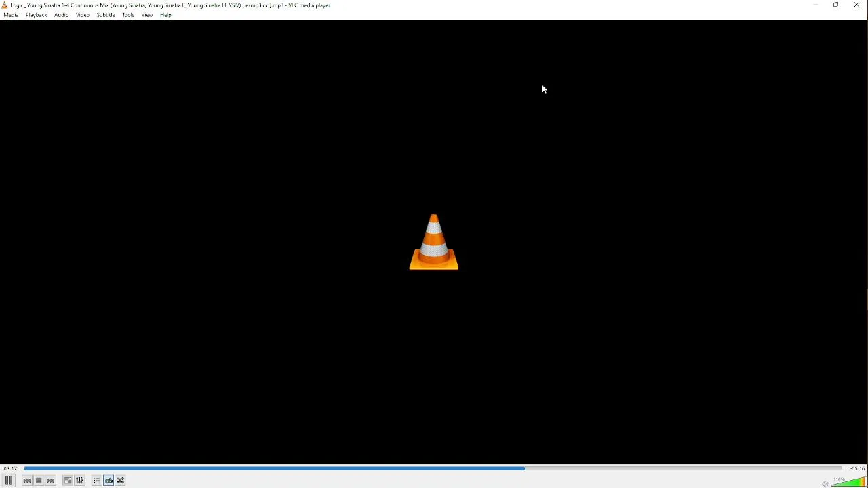Open the Tools menu

click(129, 15)
